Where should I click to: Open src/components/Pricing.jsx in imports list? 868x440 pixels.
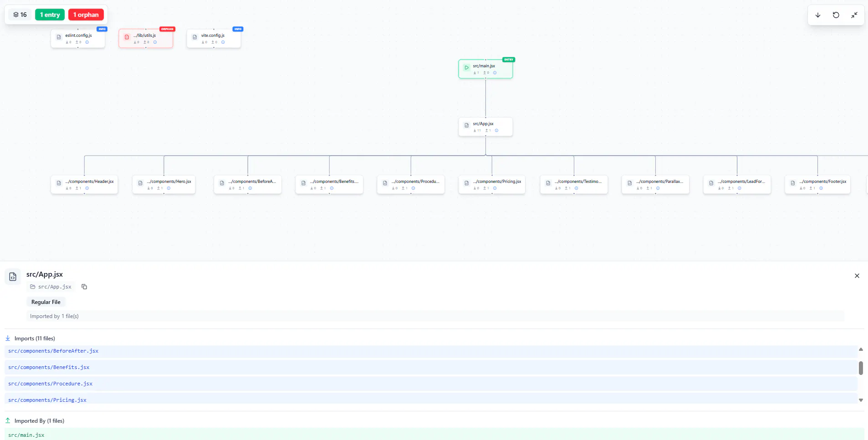(431, 399)
